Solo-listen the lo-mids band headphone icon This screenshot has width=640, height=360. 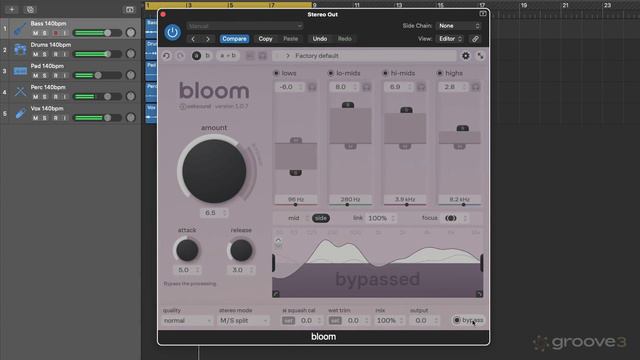(367, 87)
